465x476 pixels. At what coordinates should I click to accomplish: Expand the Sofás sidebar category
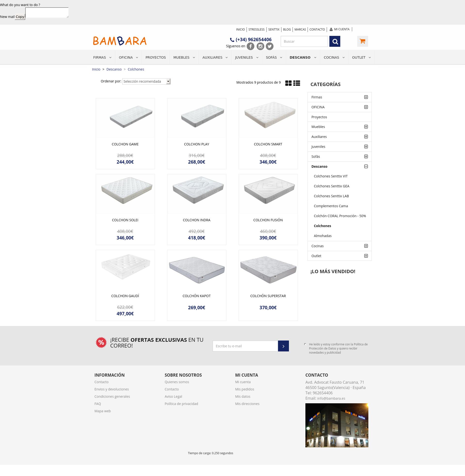[x=366, y=156]
